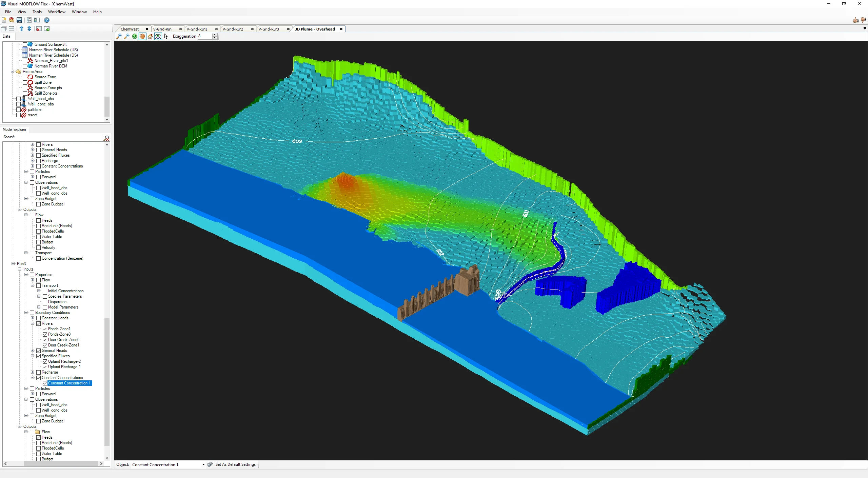
Task: Select the rotate view tool
Action: pos(135,36)
